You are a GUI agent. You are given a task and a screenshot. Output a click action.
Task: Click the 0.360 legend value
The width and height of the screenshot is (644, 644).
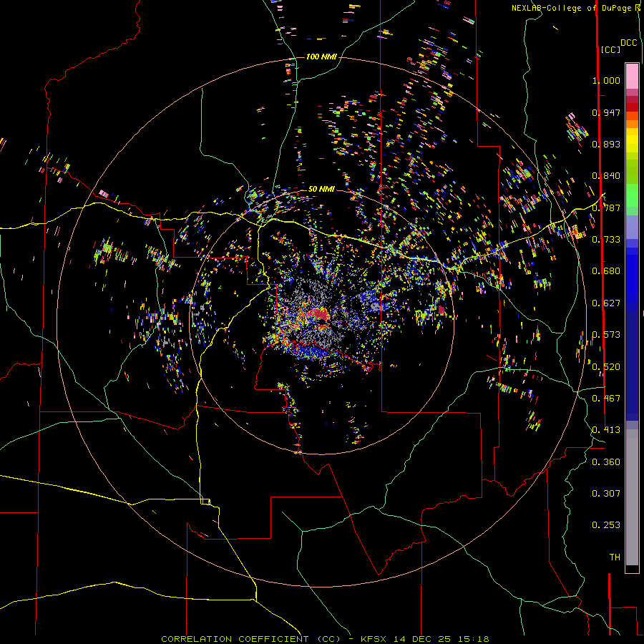pyautogui.click(x=606, y=462)
